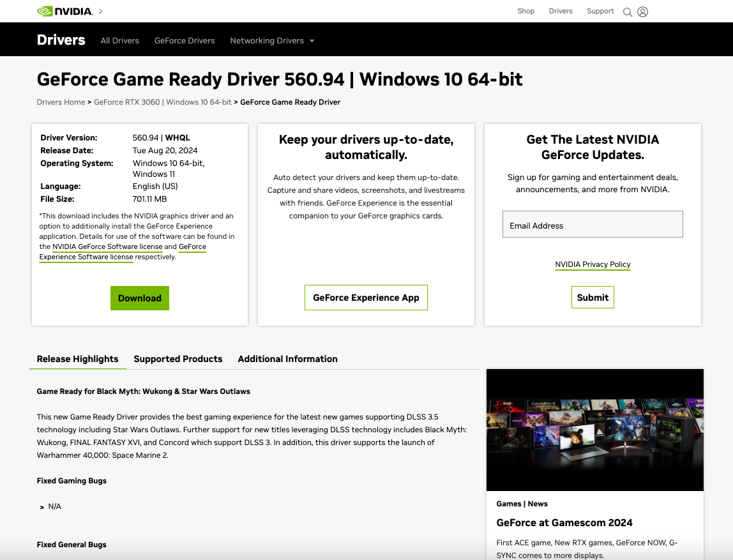Screen dimensions: 733x560
Task: Switch to the Additional Information tab
Action: click(287, 359)
